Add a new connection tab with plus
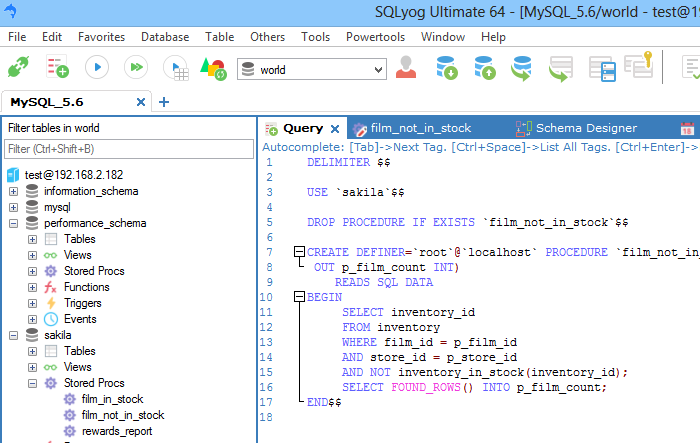700x443 pixels. pos(164,102)
